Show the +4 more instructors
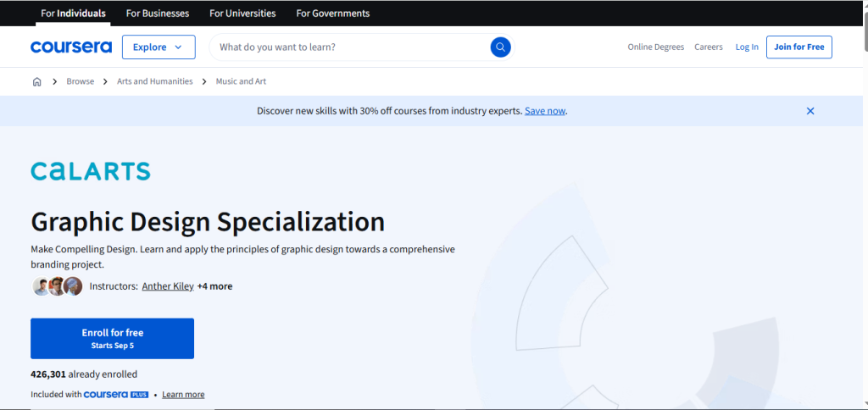Viewport: 868px width, 410px height. click(214, 286)
